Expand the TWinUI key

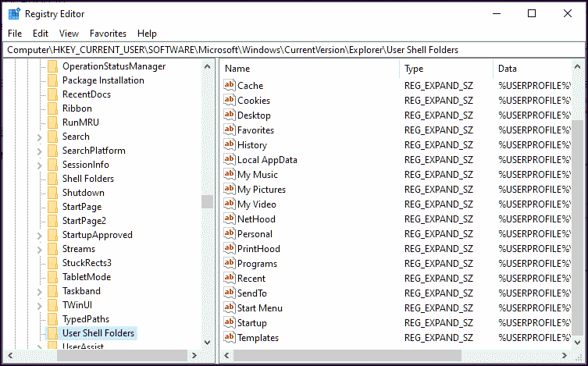click(40, 306)
